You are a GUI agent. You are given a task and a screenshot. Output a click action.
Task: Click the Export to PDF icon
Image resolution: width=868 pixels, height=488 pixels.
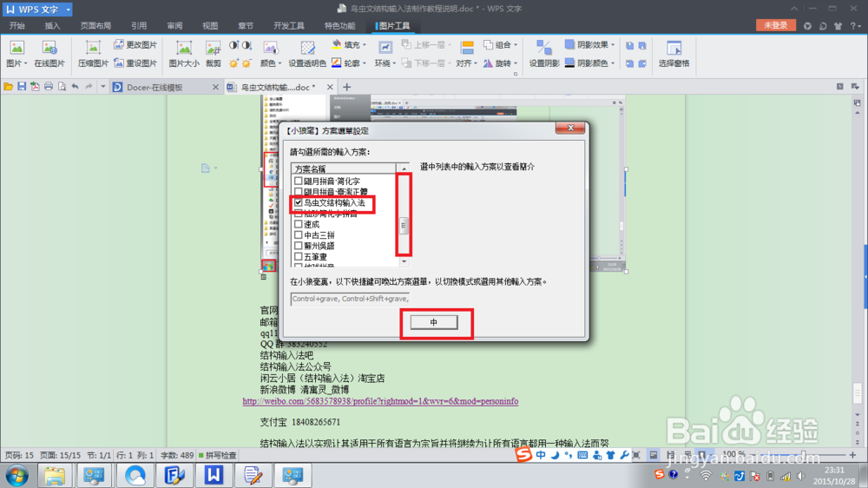(x=35, y=87)
